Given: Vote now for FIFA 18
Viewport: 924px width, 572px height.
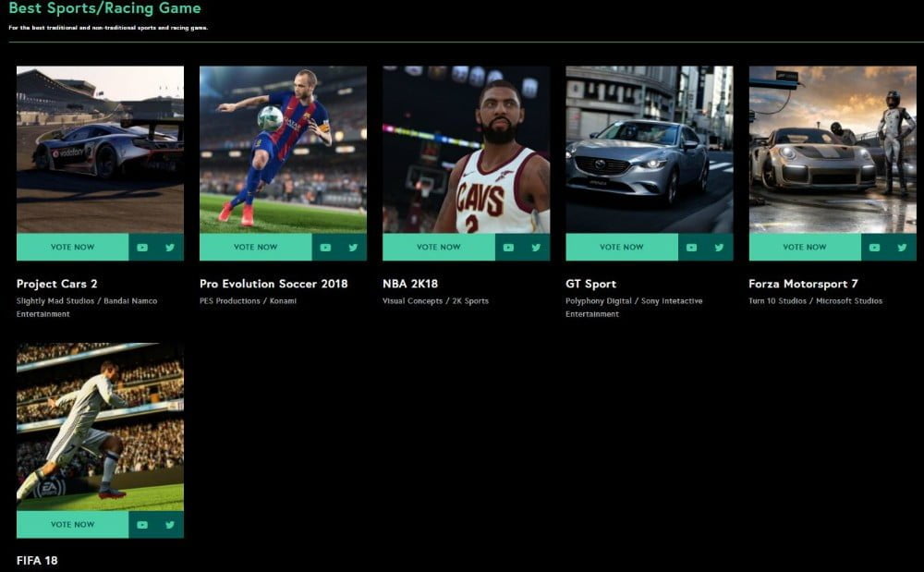Looking at the screenshot, I should click(72, 524).
